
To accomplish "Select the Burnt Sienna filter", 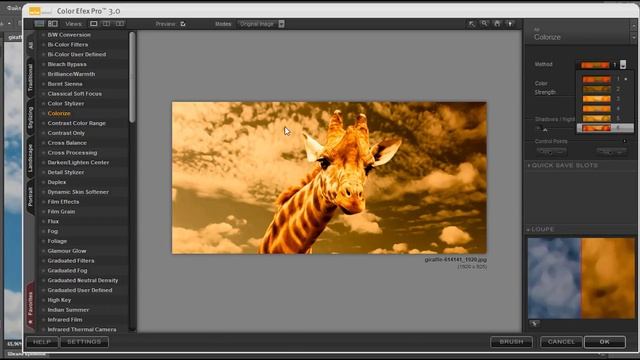I will point(65,84).
